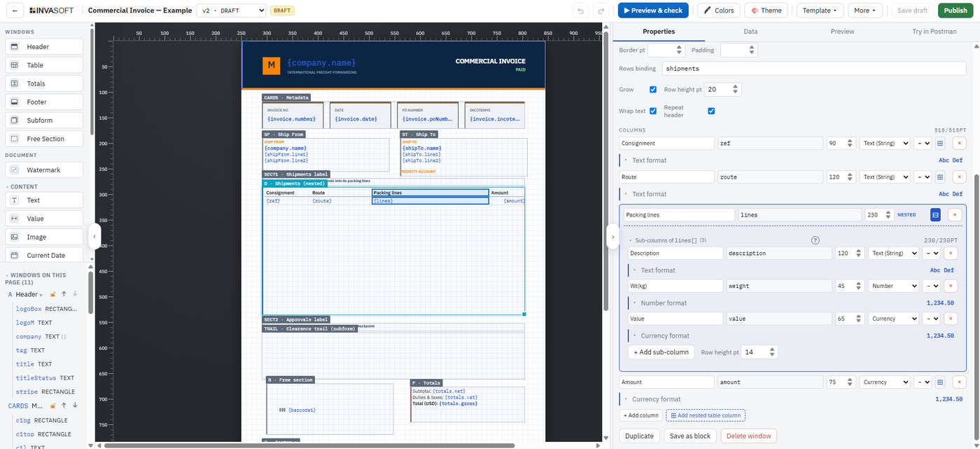This screenshot has width=980, height=449.
Task: Open the Template dropdown menu
Action: (x=820, y=11)
